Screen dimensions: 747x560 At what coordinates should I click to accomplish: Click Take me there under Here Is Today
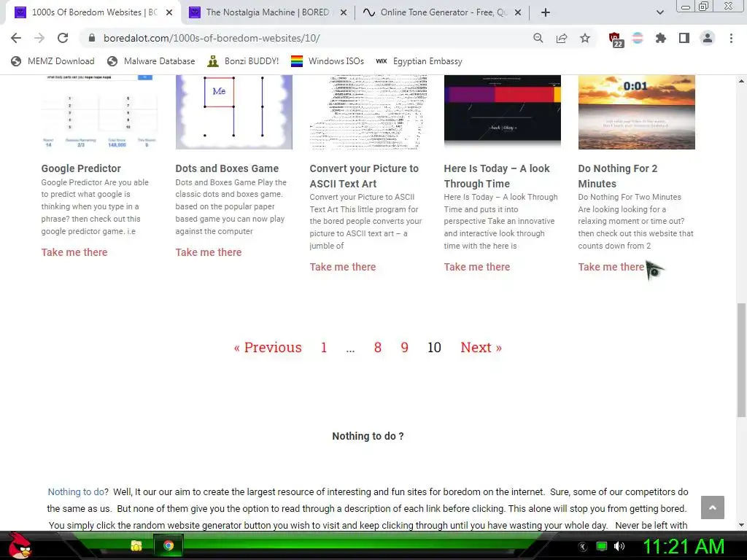[x=477, y=267]
